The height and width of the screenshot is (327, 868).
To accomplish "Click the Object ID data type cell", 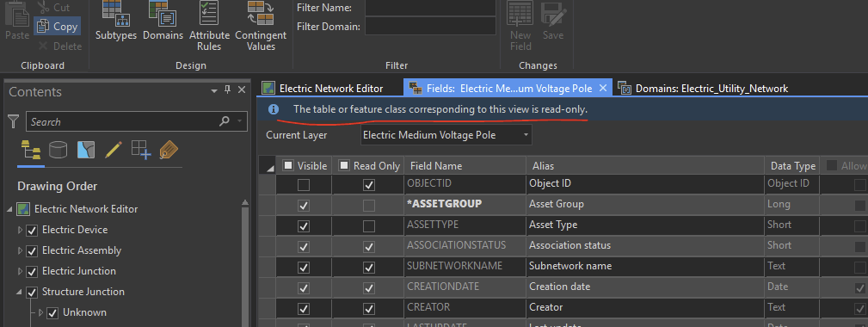I will (792, 183).
